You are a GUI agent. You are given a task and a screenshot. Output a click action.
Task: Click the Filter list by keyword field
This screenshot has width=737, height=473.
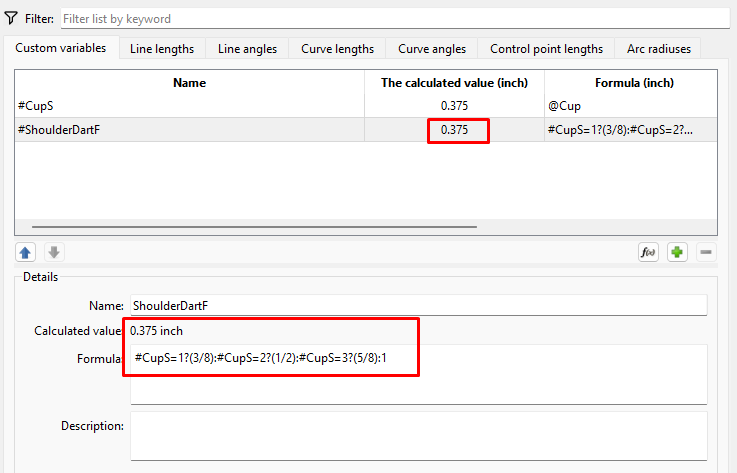point(394,18)
